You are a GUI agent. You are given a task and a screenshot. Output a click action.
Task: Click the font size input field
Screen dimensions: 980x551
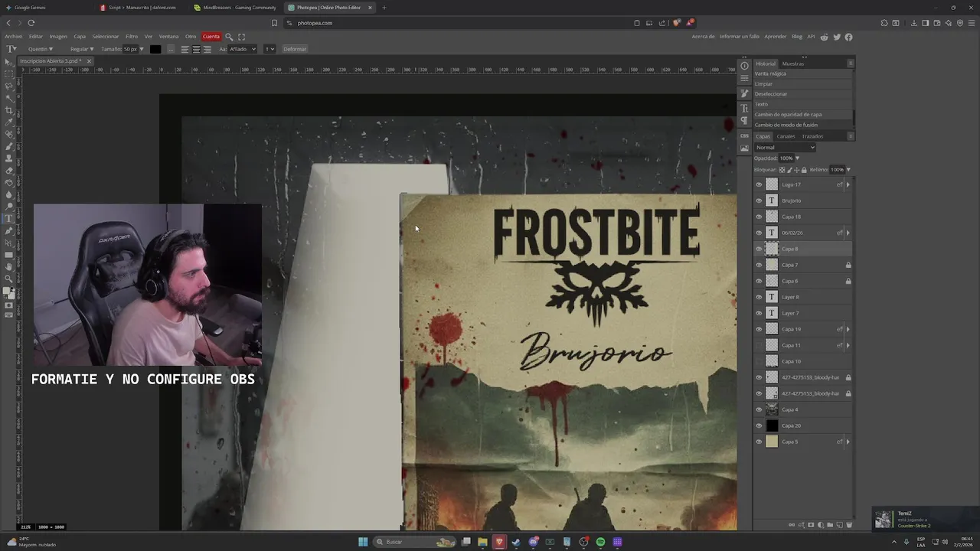coord(129,49)
